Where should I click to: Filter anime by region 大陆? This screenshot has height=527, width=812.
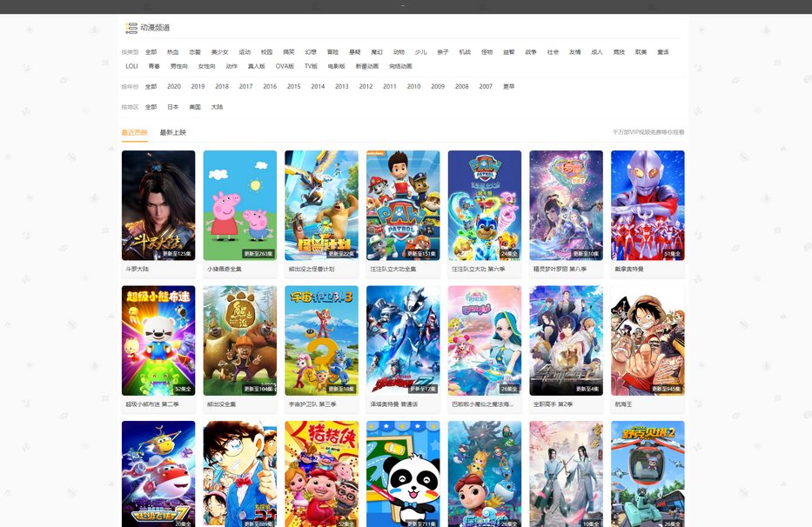[217, 107]
